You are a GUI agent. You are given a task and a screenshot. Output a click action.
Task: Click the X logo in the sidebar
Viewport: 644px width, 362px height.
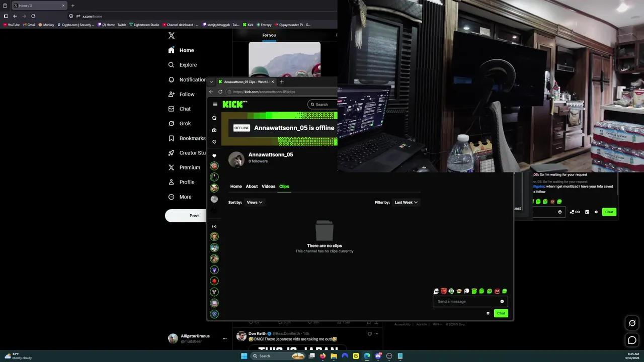pos(172,36)
